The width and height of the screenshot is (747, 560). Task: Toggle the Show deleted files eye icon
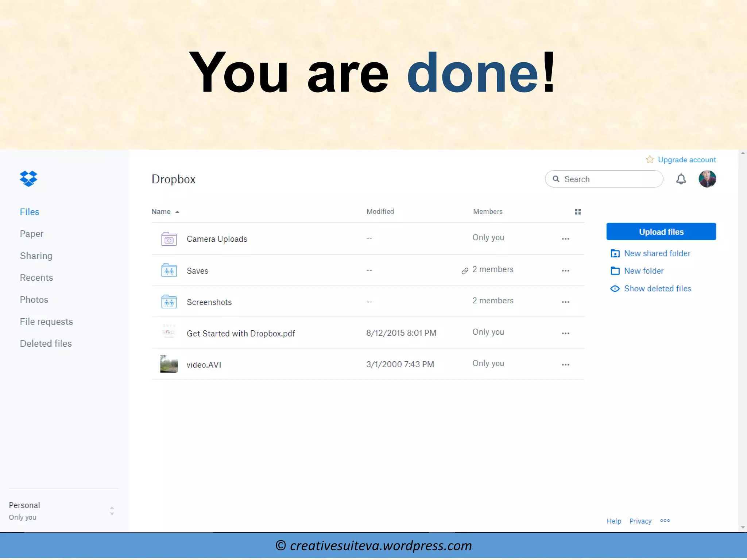(x=615, y=289)
